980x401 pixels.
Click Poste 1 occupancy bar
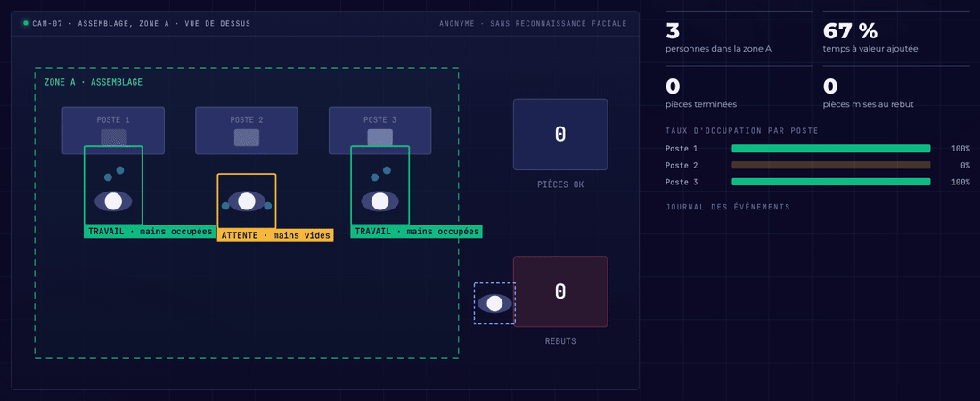point(831,149)
